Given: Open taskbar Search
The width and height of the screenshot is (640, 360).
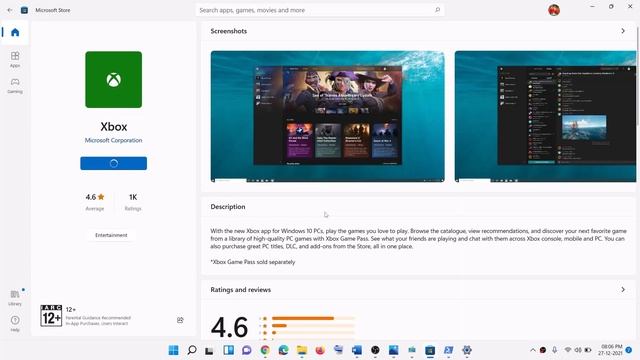Looking at the screenshot, I should (192, 350).
